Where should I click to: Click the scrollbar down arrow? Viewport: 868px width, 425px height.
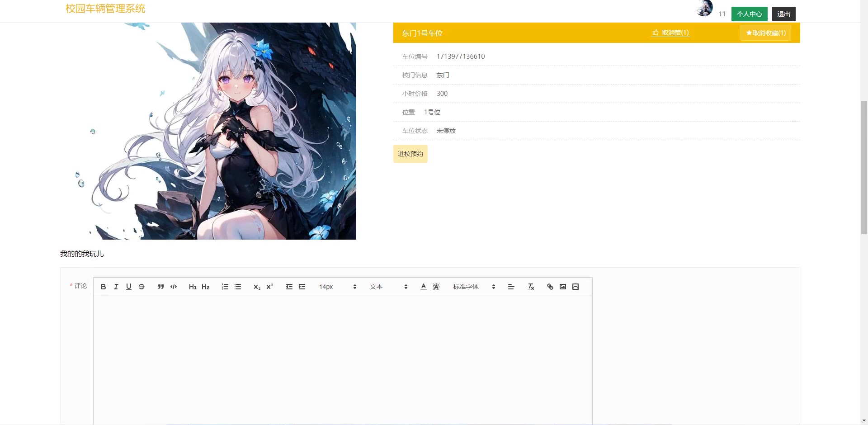(x=864, y=421)
